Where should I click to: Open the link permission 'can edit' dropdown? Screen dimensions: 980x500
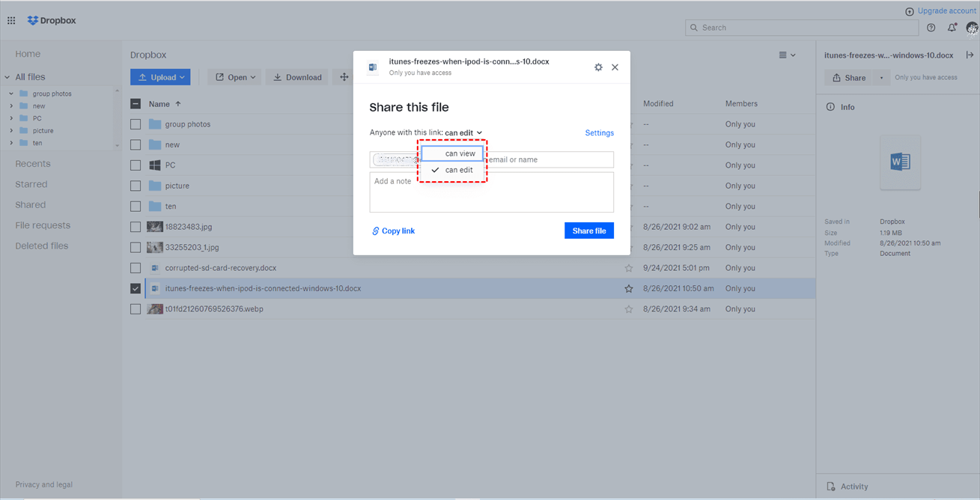(463, 132)
